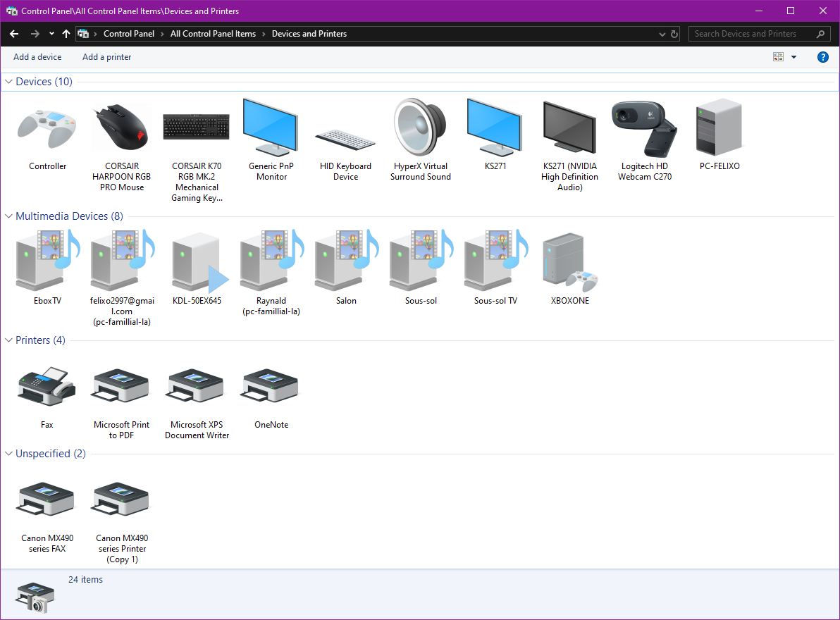
Task: Select the XBOXONE console icon
Action: click(570, 262)
